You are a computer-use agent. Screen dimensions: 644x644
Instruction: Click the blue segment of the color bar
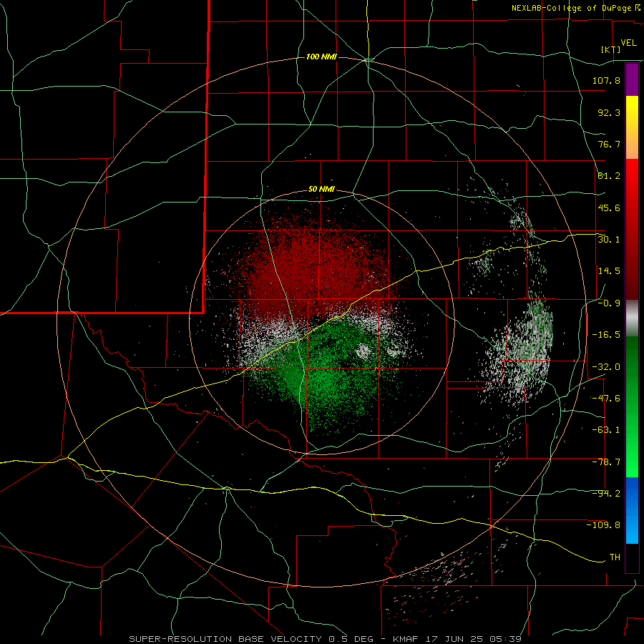(x=632, y=510)
